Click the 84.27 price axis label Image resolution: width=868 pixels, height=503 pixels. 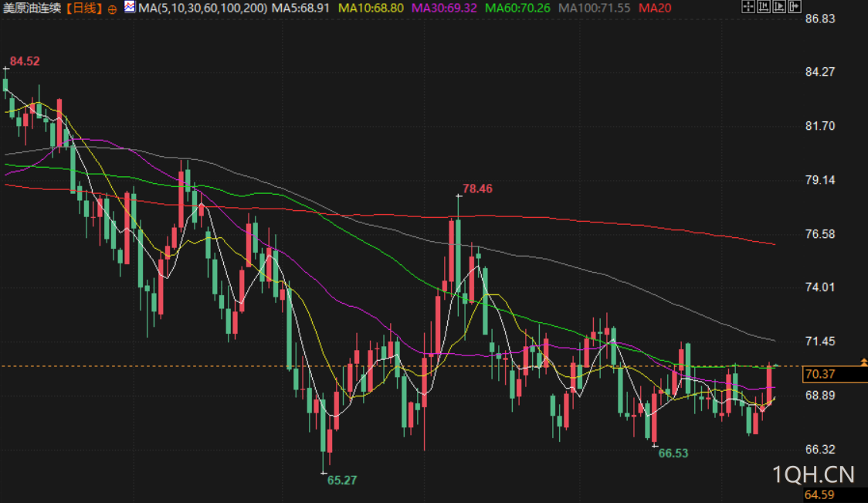point(820,72)
